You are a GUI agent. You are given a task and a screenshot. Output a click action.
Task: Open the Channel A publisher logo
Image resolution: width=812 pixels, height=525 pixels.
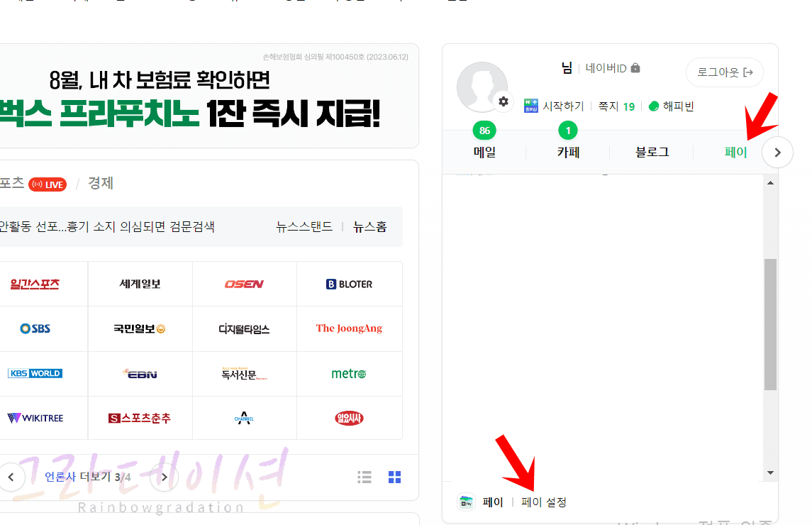[244, 419]
